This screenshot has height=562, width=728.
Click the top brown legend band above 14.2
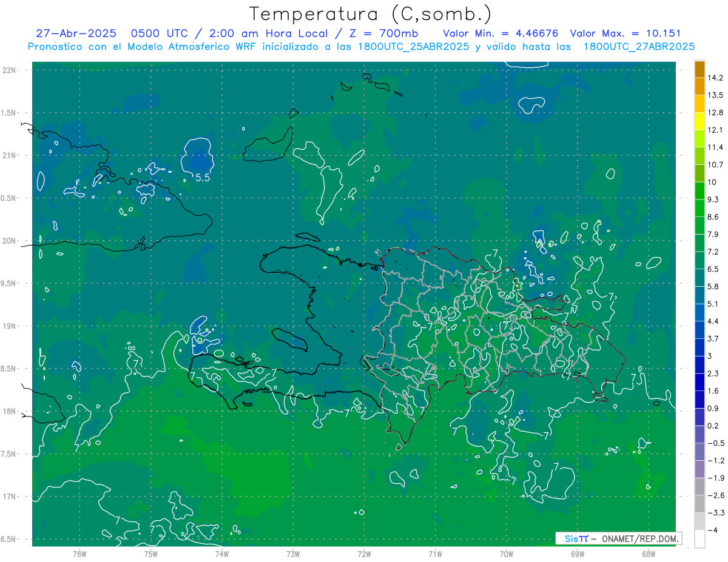tap(699, 69)
